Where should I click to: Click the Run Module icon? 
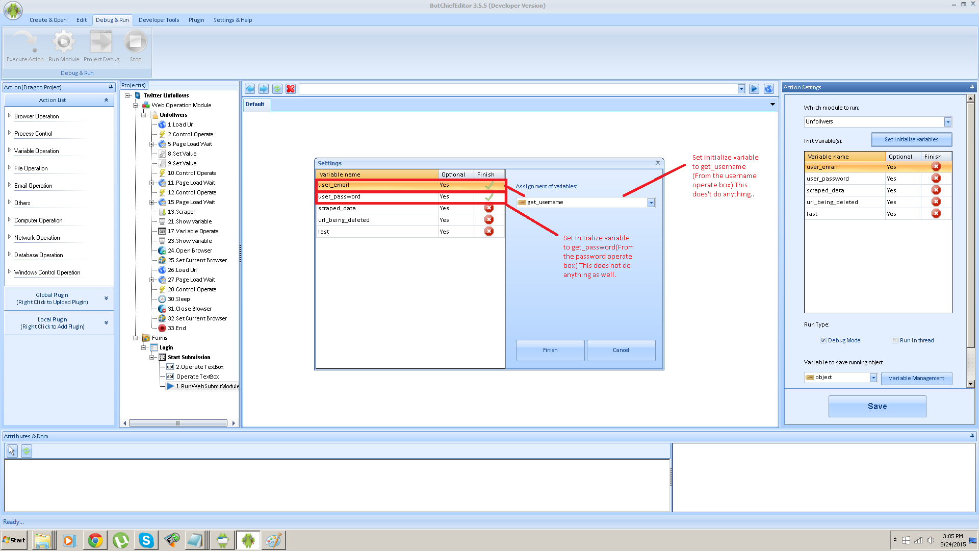tap(64, 42)
